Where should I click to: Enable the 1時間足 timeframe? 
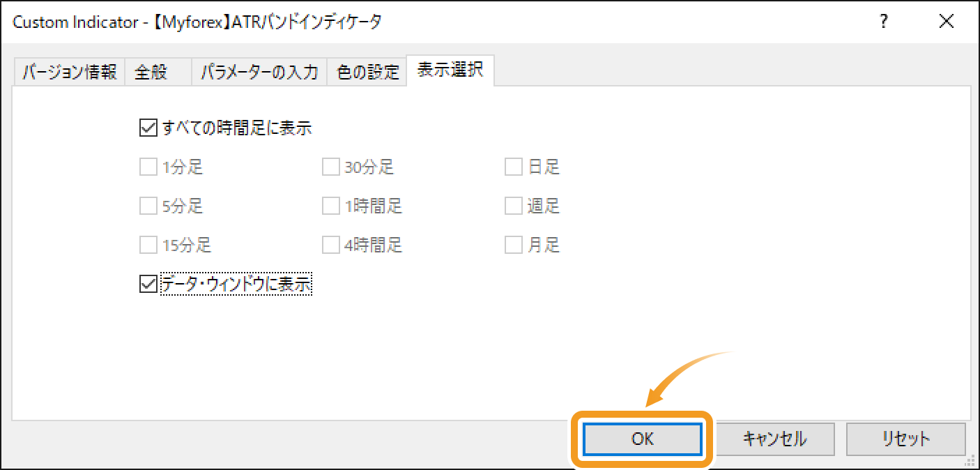[330, 206]
